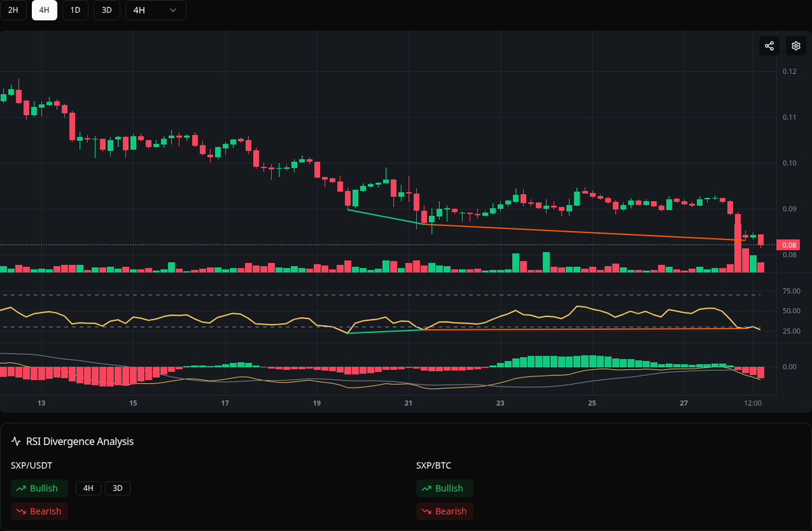Click the red 0.08 price marker on axis
The image size is (812, 531).
pyautogui.click(x=789, y=245)
